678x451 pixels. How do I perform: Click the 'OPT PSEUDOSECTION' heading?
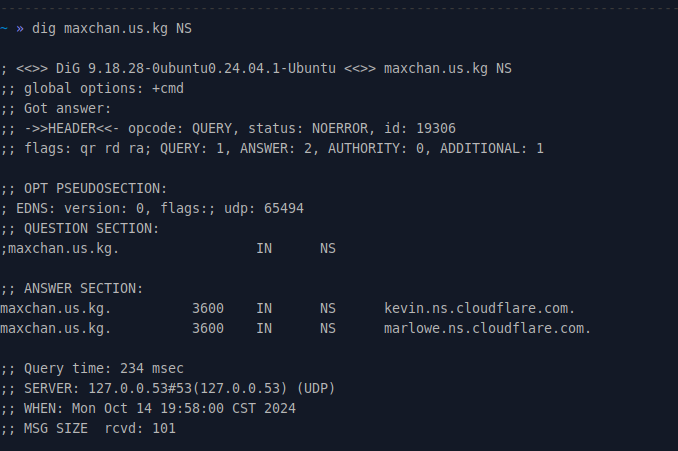[x=95, y=189]
